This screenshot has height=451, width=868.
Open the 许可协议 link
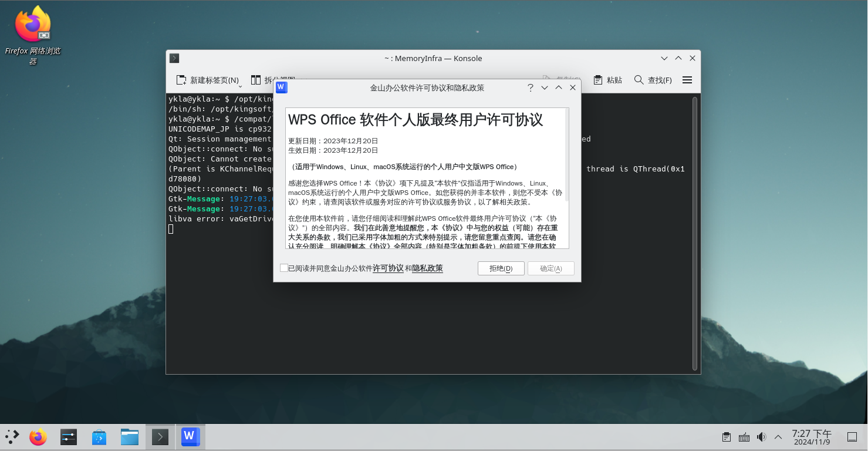pyautogui.click(x=388, y=268)
